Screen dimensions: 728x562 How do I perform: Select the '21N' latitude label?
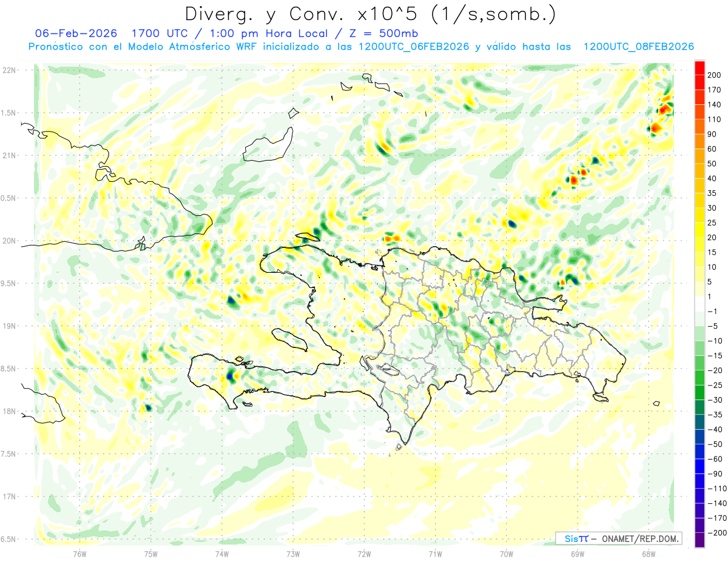(x=10, y=155)
